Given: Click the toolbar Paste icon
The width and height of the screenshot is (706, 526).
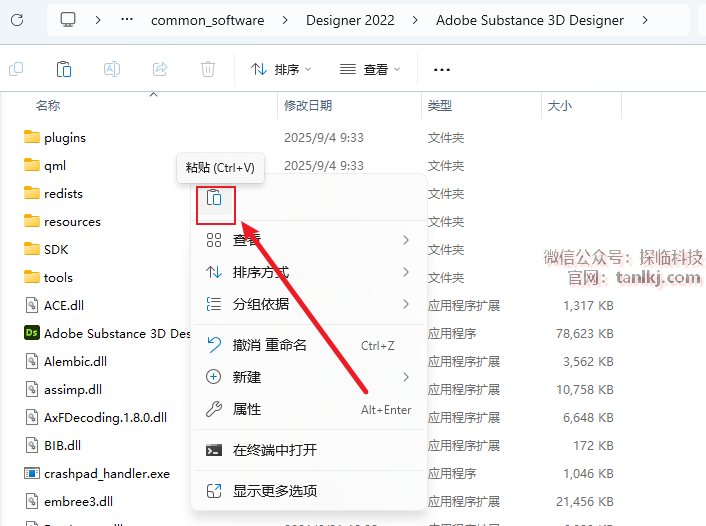Looking at the screenshot, I should pos(64,69).
